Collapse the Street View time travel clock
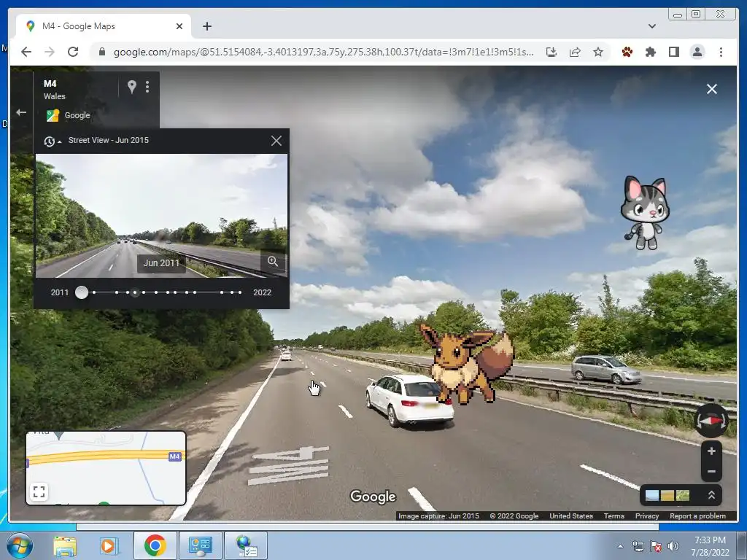747x560 pixels. click(x=53, y=141)
